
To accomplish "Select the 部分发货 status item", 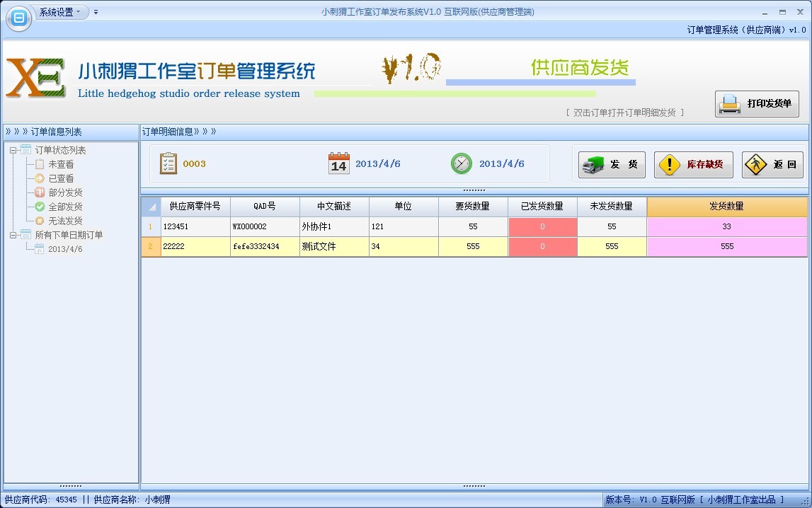I will (x=65, y=193).
